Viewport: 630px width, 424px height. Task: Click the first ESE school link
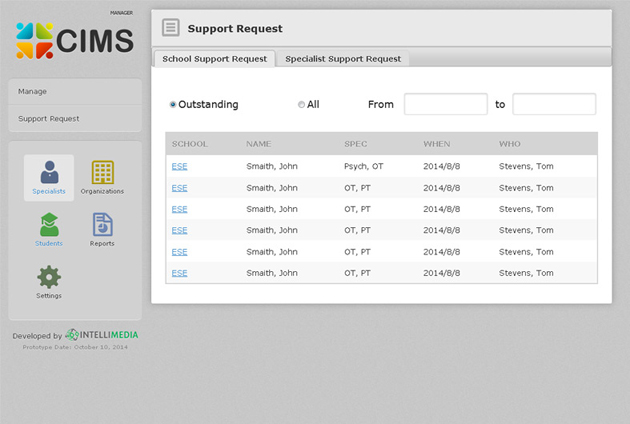(179, 166)
